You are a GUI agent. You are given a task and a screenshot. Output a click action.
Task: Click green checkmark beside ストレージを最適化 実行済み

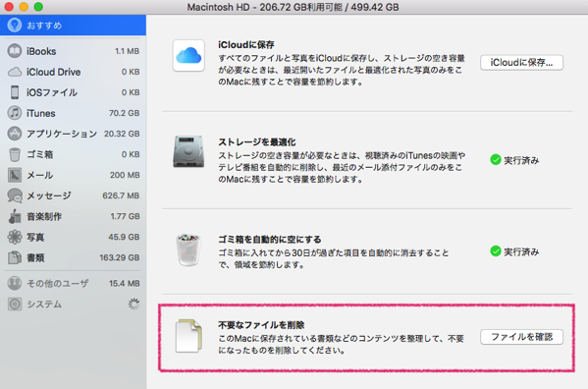[496, 160]
